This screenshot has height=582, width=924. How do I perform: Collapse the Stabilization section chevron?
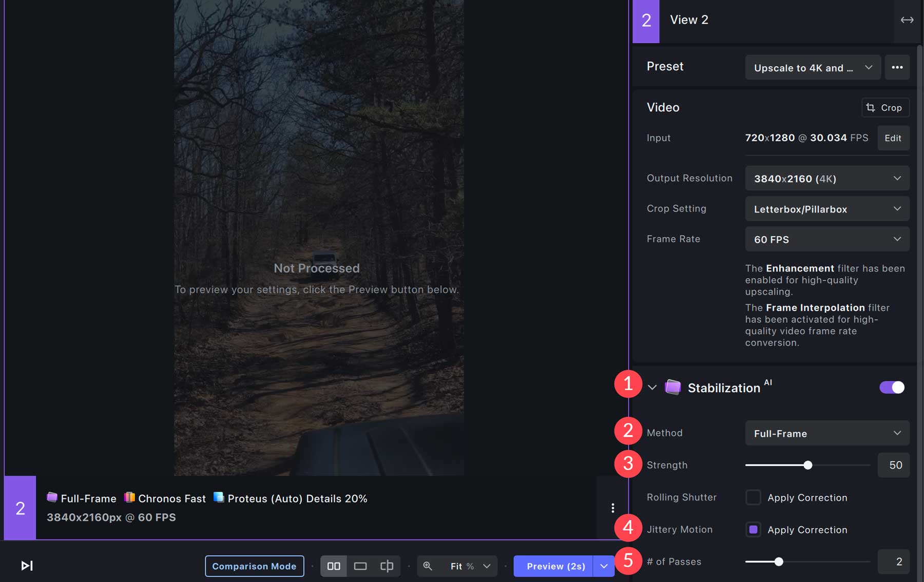coord(652,387)
